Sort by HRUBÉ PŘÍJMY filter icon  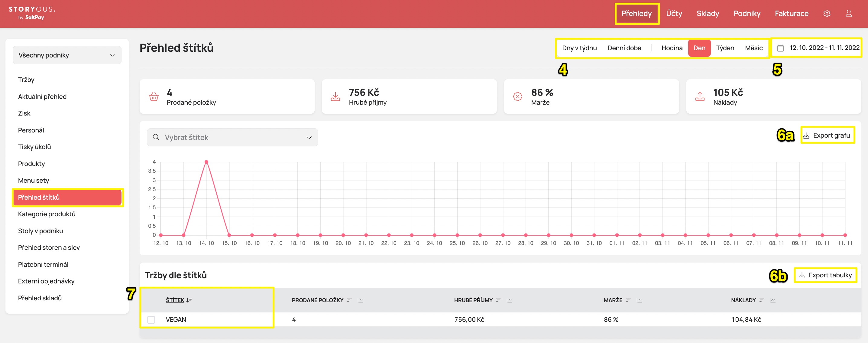(499, 300)
